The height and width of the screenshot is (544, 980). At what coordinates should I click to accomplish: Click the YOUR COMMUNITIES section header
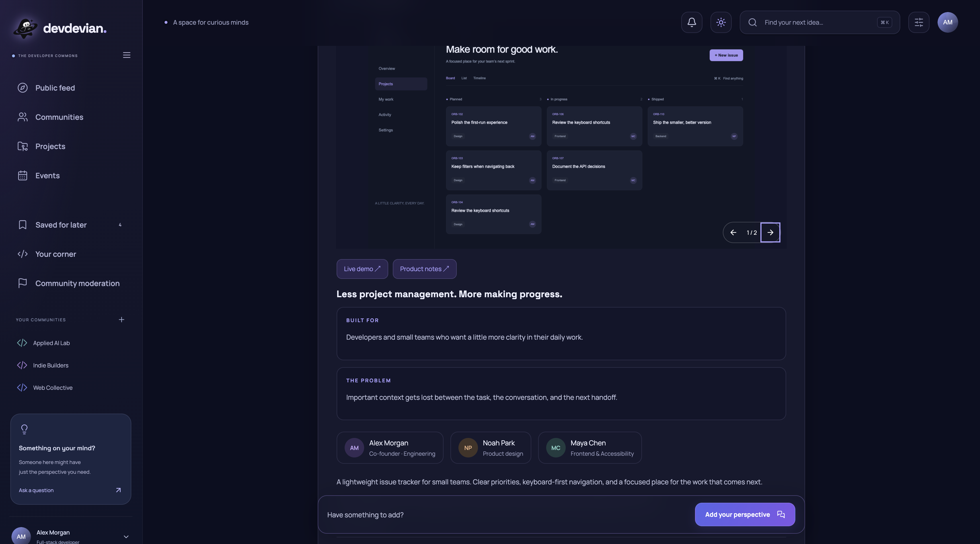[x=41, y=320]
